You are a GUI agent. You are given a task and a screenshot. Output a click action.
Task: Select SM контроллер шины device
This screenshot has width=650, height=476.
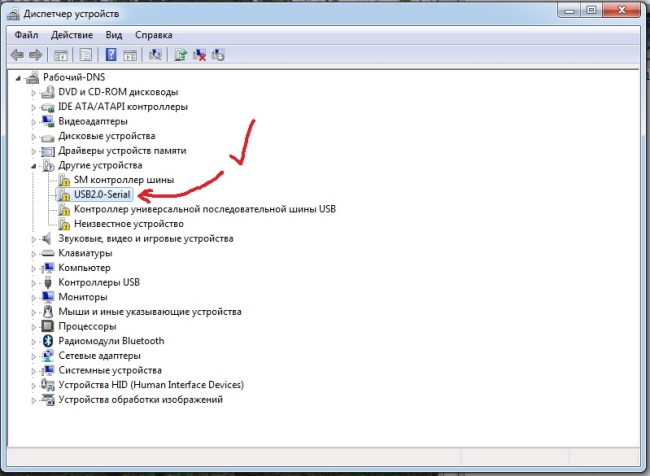click(124, 180)
